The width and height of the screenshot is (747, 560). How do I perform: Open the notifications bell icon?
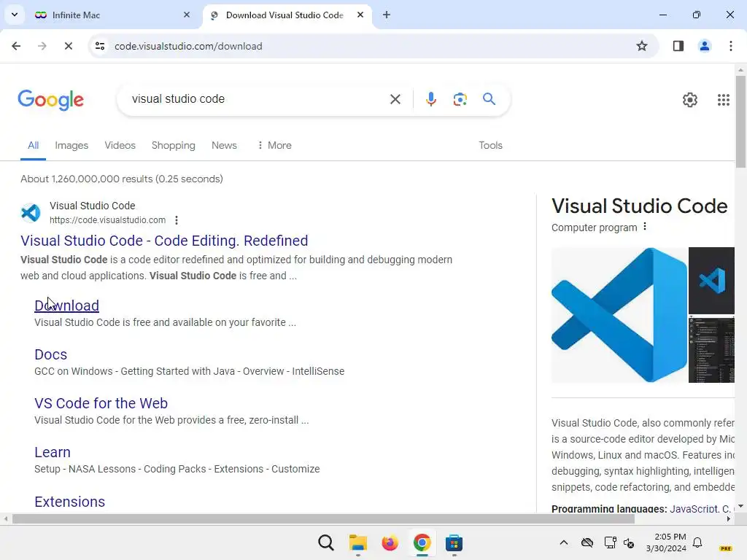click(x=697, y=542)
